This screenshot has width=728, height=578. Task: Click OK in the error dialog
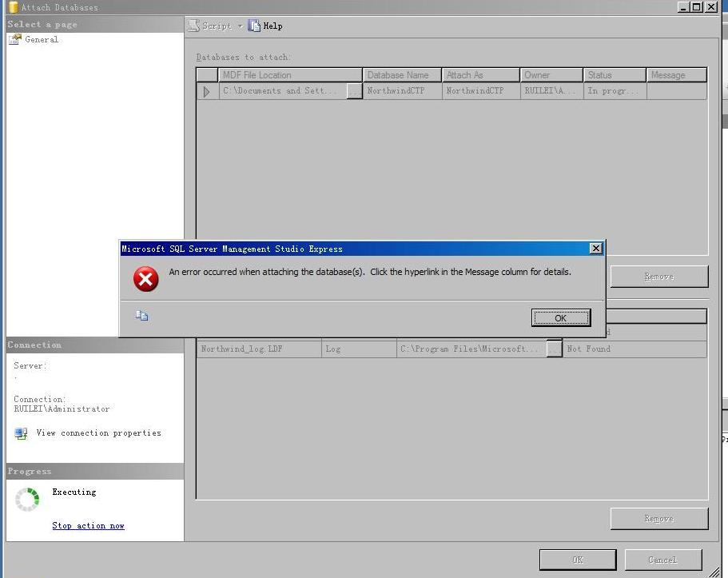(x=561, y=318)
